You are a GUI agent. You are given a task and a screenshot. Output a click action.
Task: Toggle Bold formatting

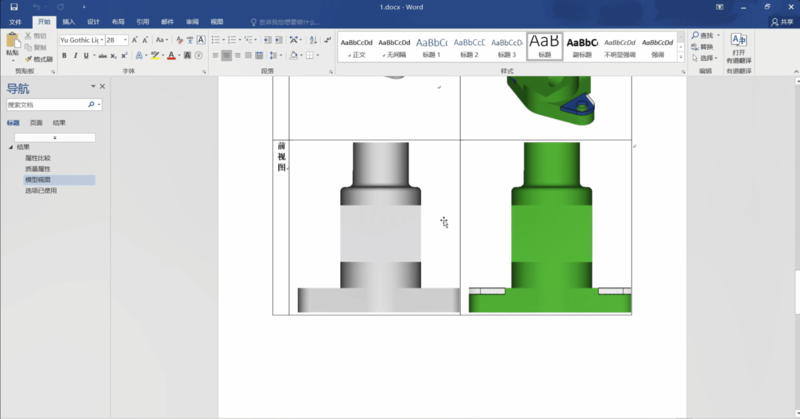point(64,56)
